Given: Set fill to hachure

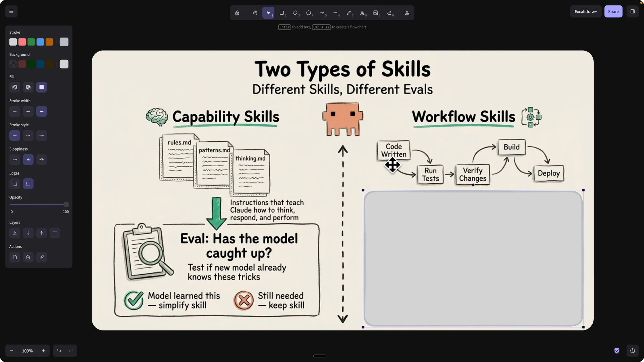Looking at the screenshot, I should click(15, 87).
